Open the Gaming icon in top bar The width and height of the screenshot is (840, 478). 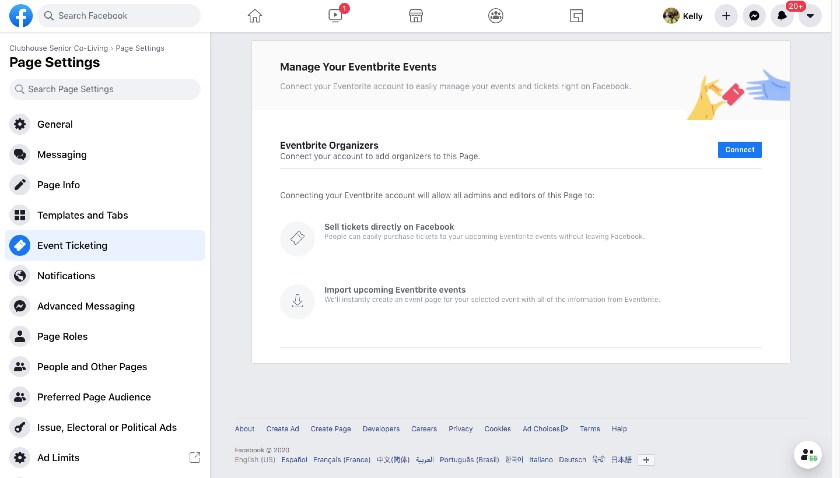[x=576, y=16]
